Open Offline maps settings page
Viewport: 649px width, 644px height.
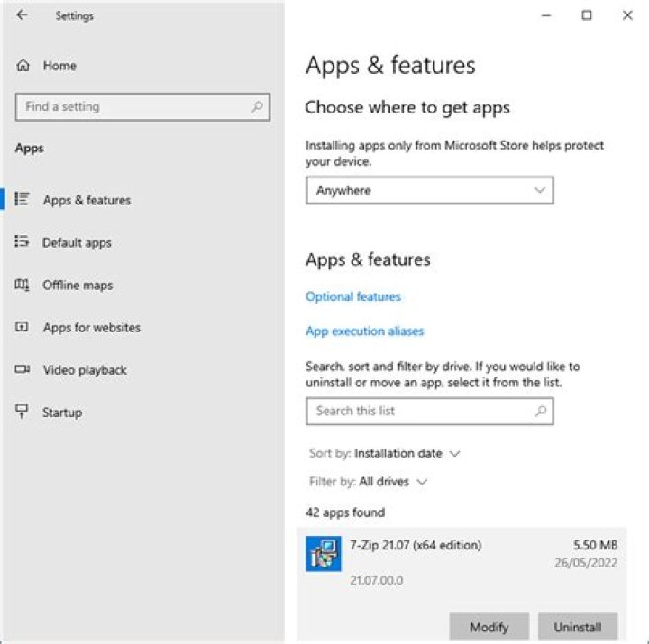[78, 285]
